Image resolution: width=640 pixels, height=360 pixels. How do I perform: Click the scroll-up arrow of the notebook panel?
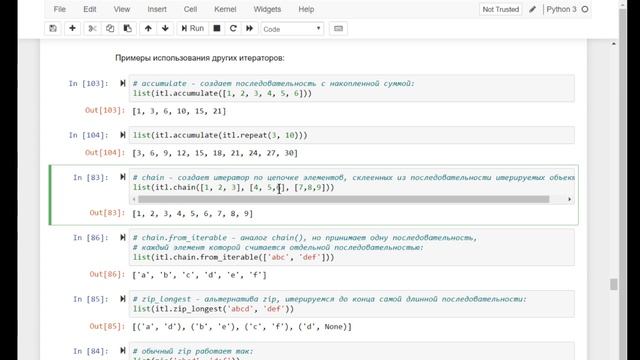pyautogui.click(x=613, y=43)
